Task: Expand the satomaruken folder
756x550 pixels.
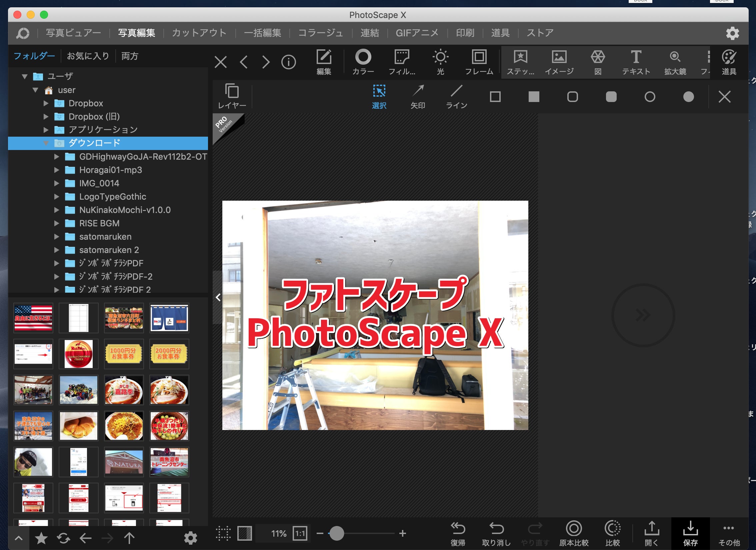Action: (x=57, y=237)
